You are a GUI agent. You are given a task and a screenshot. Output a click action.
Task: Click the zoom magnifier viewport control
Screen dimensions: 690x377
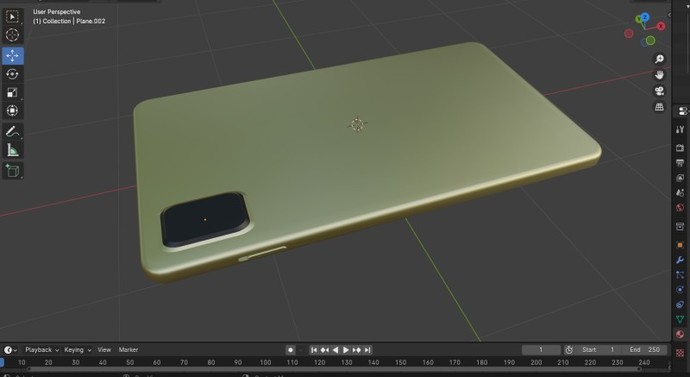point(659,59)
